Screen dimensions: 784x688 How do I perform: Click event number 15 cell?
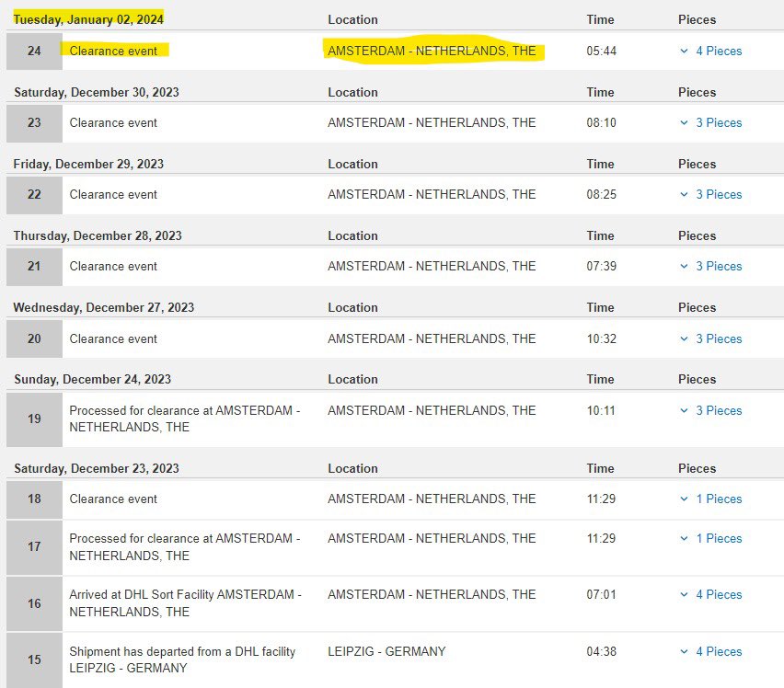pyautogui.click(x=34, y=659)
